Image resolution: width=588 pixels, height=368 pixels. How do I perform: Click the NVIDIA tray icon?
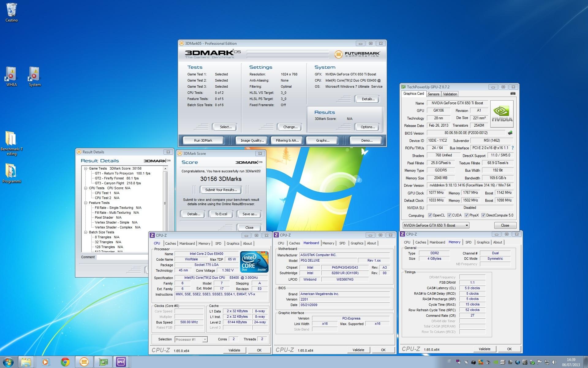pos(495,362)
